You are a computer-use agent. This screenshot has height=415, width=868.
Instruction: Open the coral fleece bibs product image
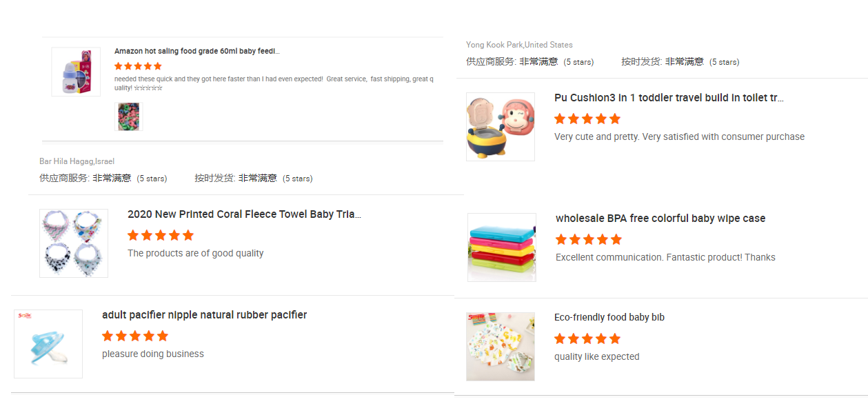coord(74,243)
